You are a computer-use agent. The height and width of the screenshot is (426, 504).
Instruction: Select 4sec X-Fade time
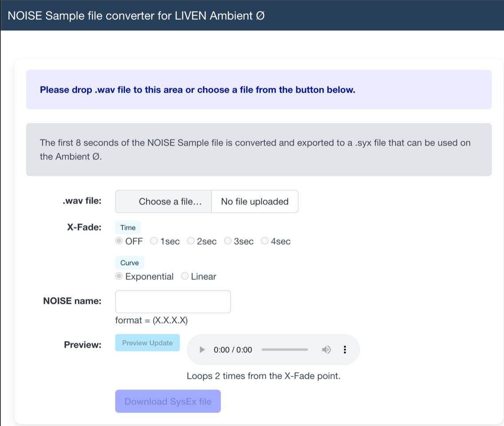point(264,241)
